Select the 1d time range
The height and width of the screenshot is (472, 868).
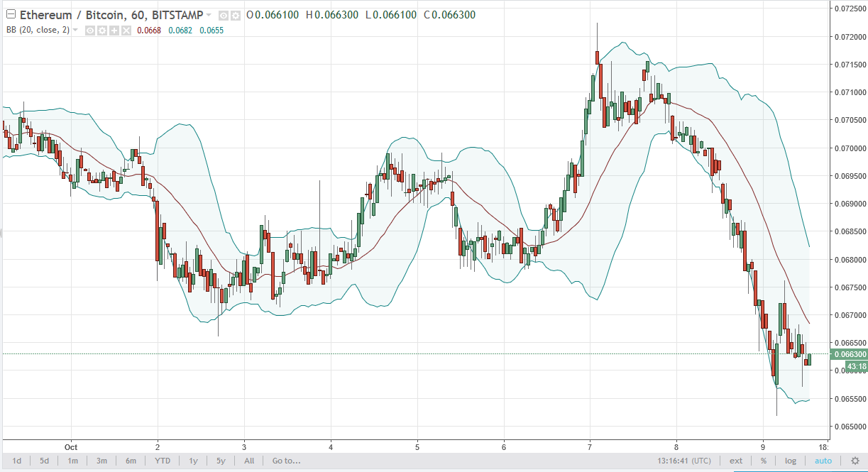click(x=16, y=461)
